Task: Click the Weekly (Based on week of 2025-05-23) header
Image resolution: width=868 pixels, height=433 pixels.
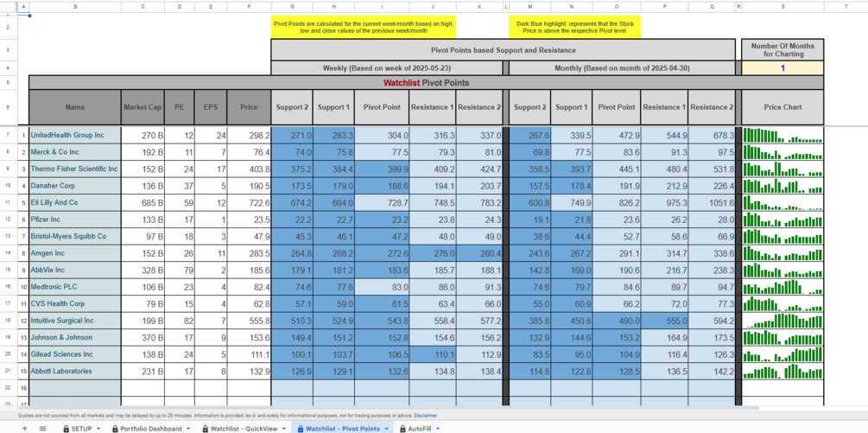Action: click(386, 68)
